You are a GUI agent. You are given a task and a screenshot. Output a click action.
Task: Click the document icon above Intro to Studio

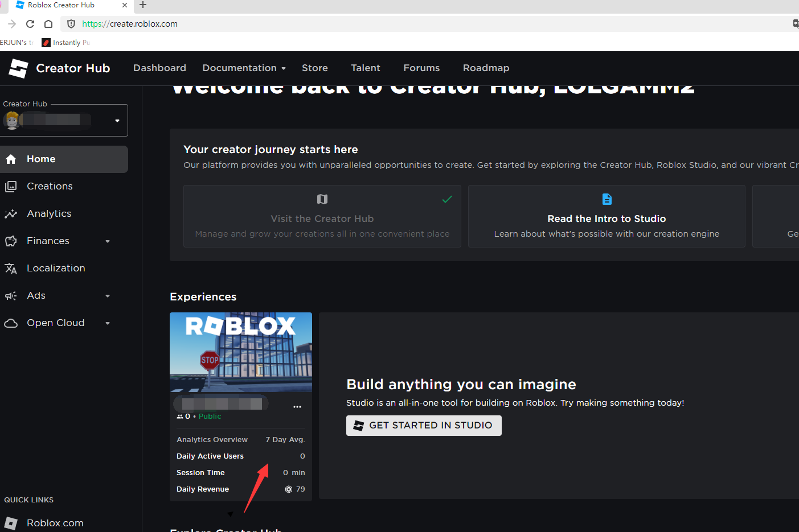607,199
